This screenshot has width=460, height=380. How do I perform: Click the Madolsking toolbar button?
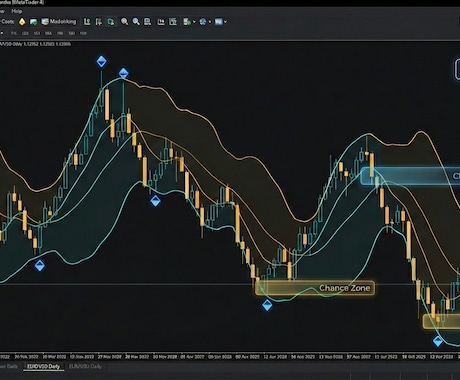(x=59, y=22)
